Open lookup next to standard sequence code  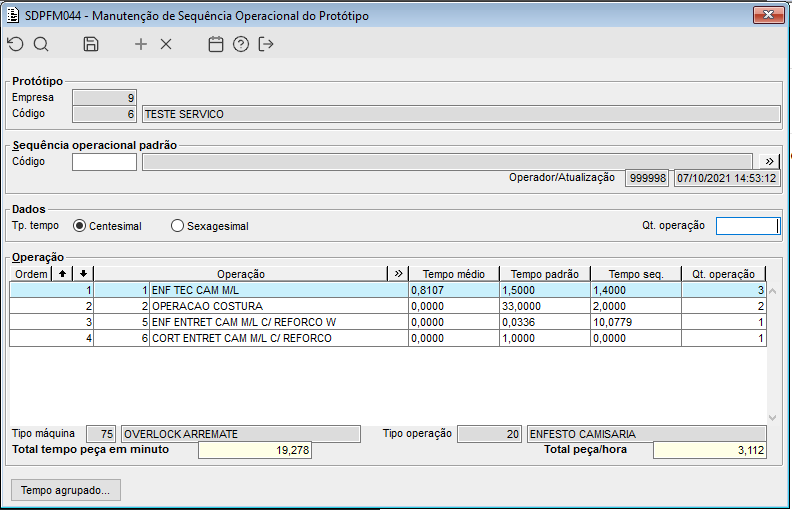click(770, 161)
